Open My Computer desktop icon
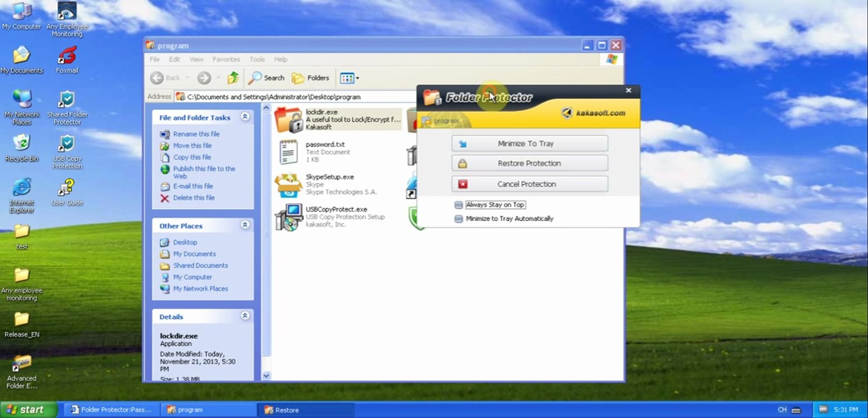Viewport: 868px width, 418px height. pos(21,15)
